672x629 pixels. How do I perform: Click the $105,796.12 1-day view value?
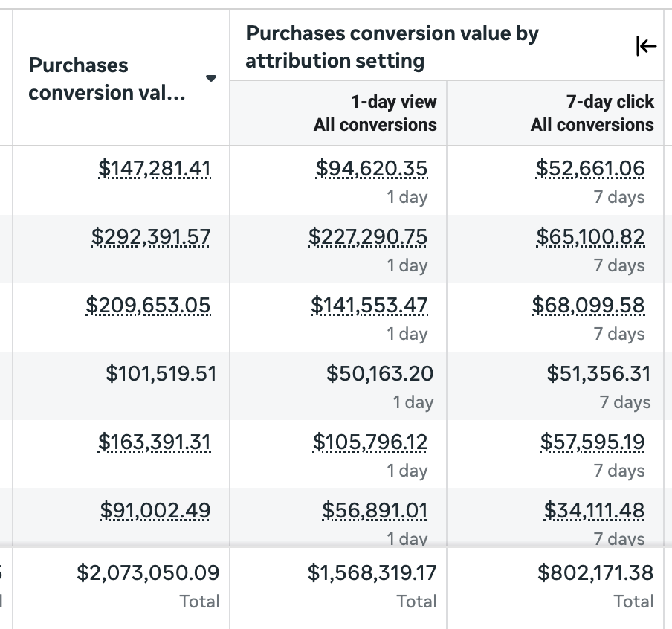point(370,442)
